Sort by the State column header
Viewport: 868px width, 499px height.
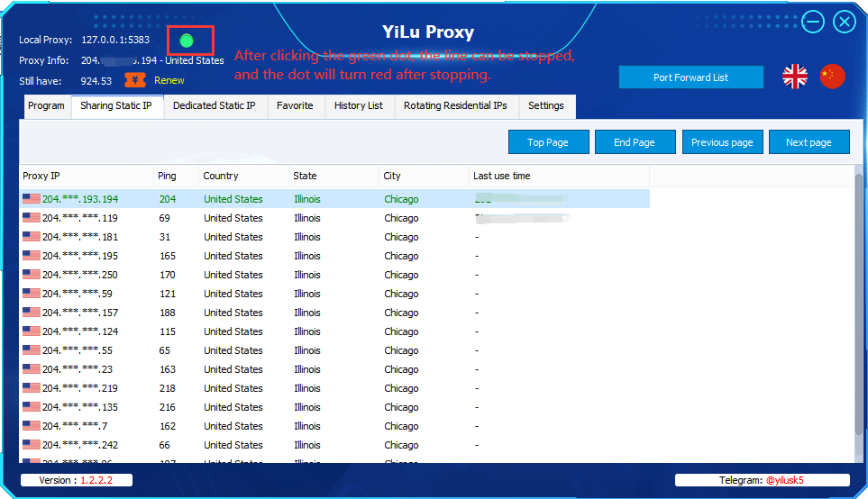[x=333, y=176]
